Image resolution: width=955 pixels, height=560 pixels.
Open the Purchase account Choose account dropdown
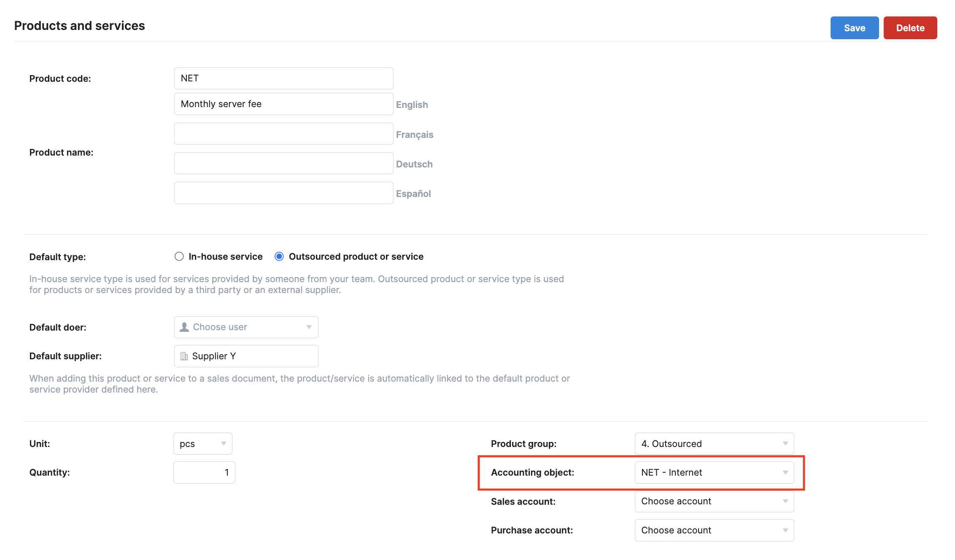click(714, 530)
